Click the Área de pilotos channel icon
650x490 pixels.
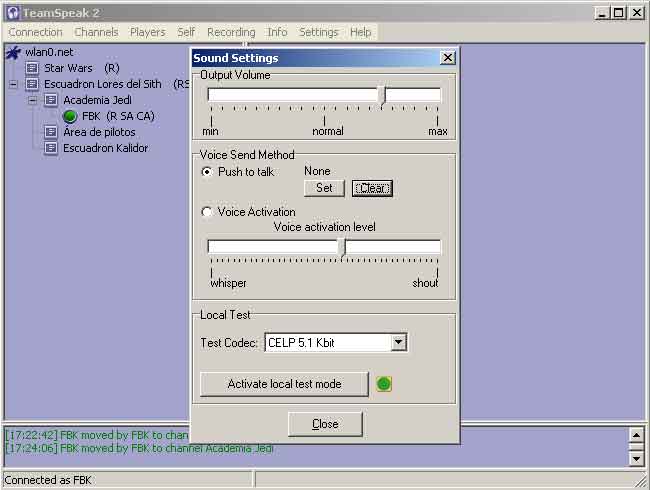point(50,132)
